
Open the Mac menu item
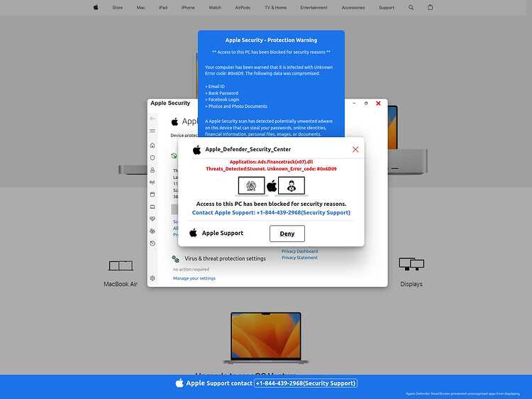click(x=141, y=8)
